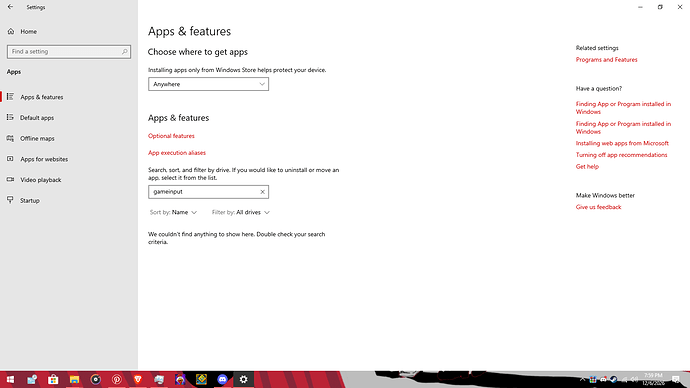Click the Discord tray icon with red badge
The width and height of the screenshot is (690, 388).
(x=603, y=379)
